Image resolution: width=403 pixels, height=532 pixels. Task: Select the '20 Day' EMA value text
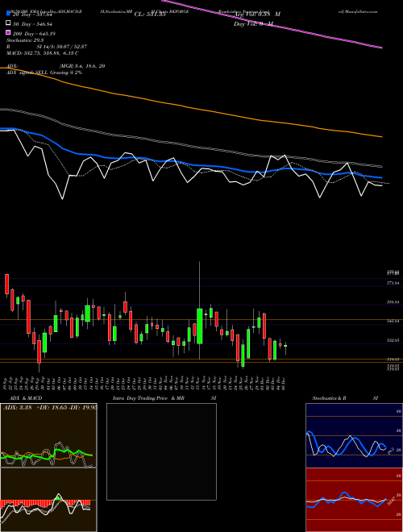tap(32, 15)
